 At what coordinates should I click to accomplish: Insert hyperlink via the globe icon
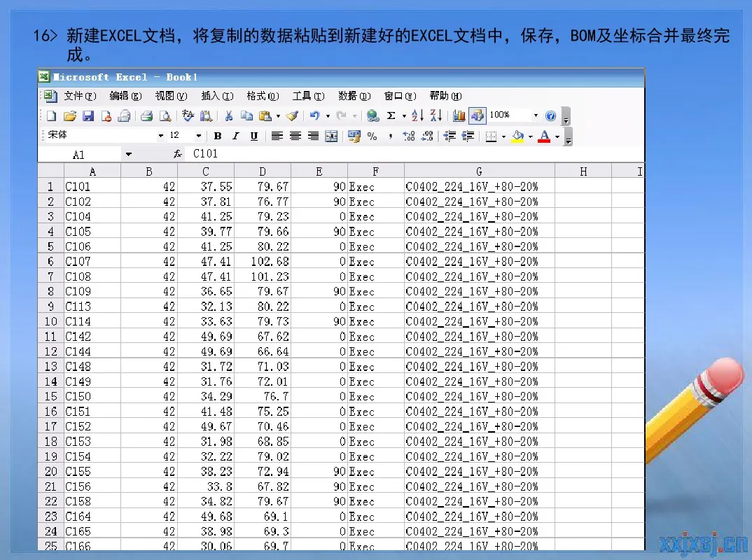[x=372, y=115]
